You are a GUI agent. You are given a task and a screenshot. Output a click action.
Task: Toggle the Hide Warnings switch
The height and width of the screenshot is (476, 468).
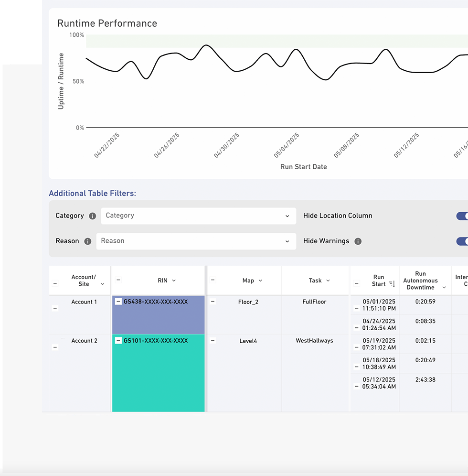(462, 241)
